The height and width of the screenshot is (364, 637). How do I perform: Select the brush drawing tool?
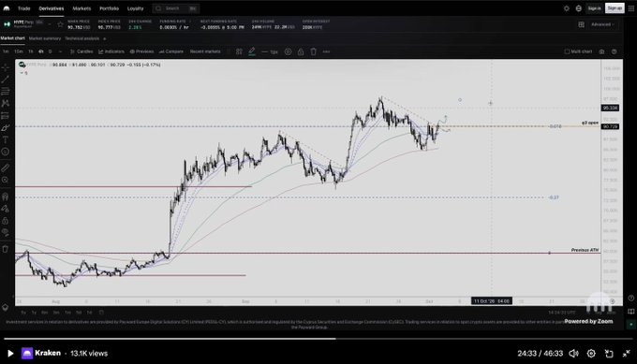pos(6,128)
